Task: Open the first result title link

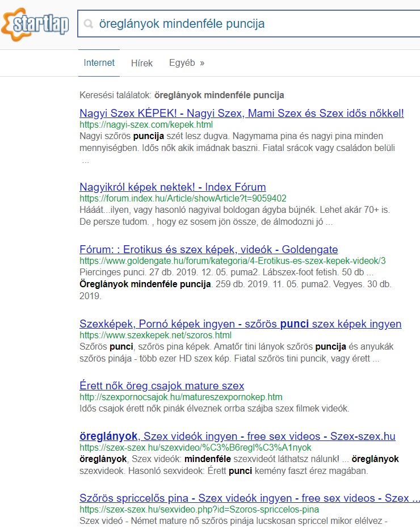Action: click(242, 113)
